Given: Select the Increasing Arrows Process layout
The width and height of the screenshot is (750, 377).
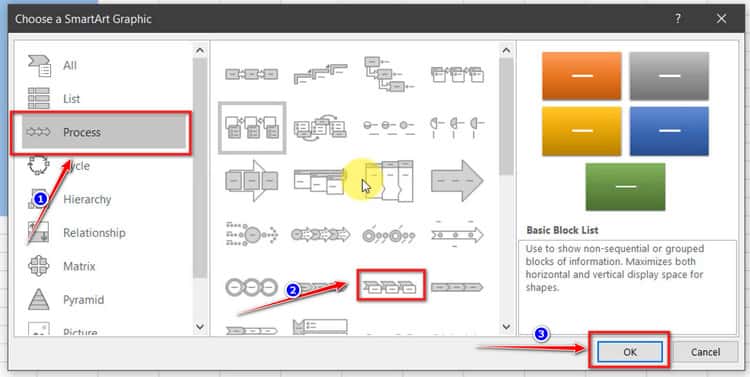Looking at the screenshot, I should [320, 181].
